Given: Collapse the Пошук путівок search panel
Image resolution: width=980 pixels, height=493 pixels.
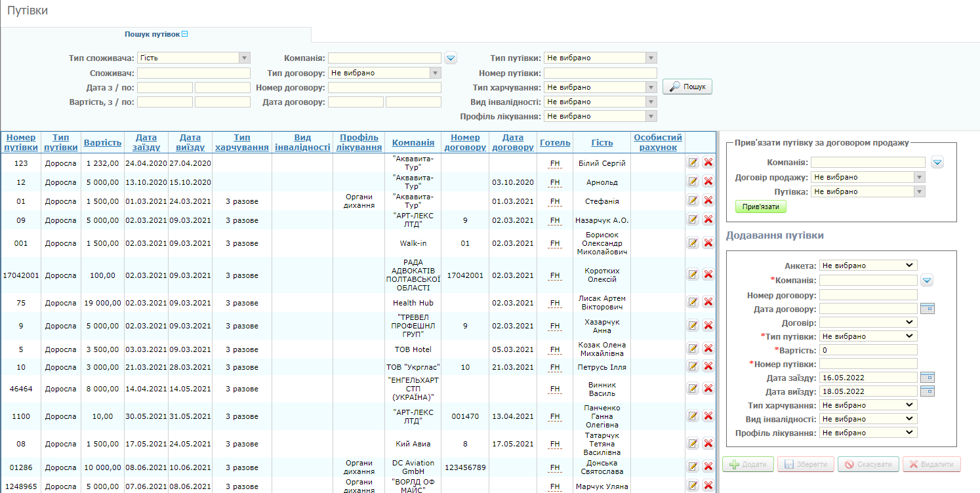Looking at the screenshot, I should [185, 34].
